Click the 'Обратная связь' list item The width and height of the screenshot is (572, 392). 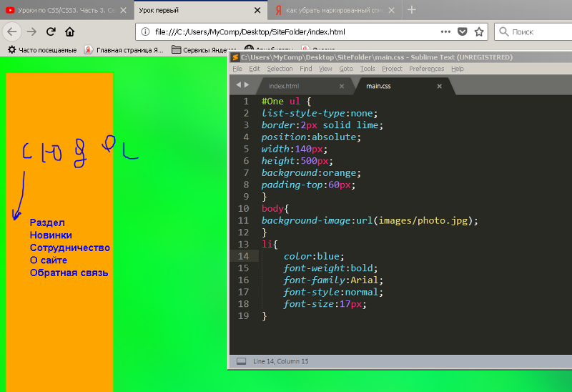(69, 273)
